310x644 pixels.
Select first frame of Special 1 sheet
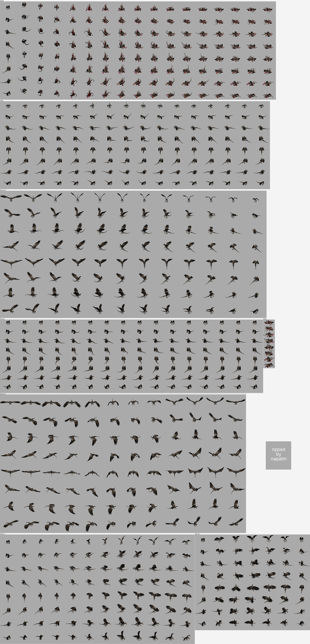[x=10, y=403]
